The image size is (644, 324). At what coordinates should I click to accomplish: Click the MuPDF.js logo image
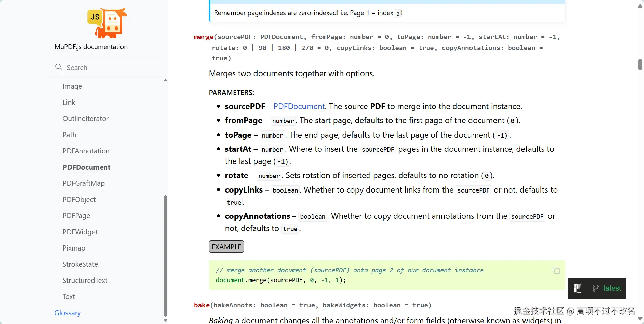pyautogui.click(x=107, y=23)
